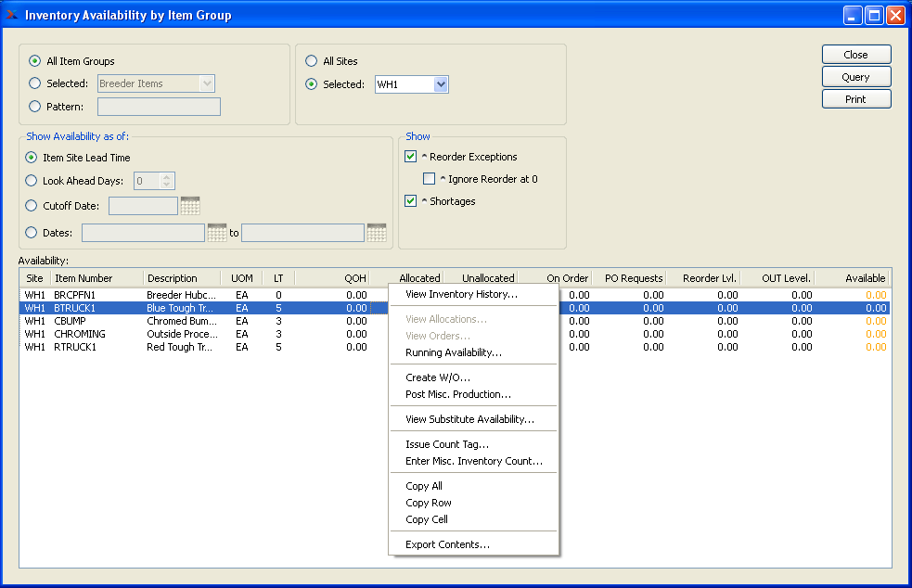This screenshot has width=912, height=588.
Task: Uncheck the Shortages checkbox
Action: click(411, 201)
